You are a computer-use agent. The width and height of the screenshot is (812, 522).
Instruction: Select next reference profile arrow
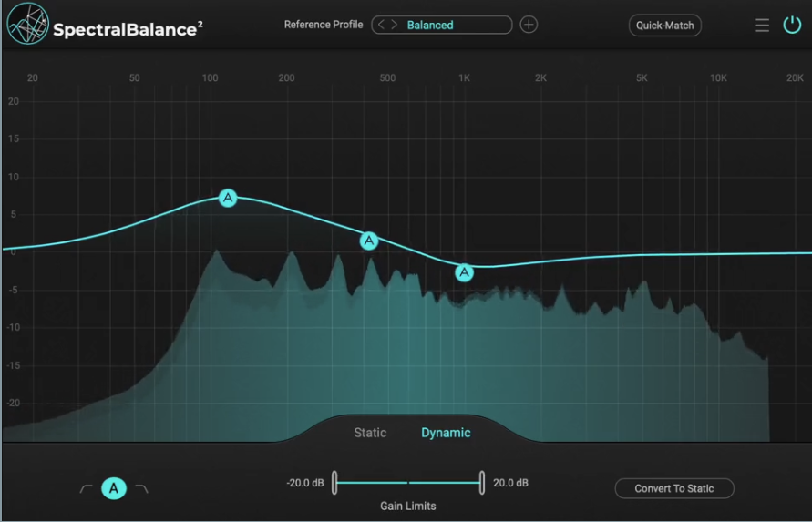point(395,25)
